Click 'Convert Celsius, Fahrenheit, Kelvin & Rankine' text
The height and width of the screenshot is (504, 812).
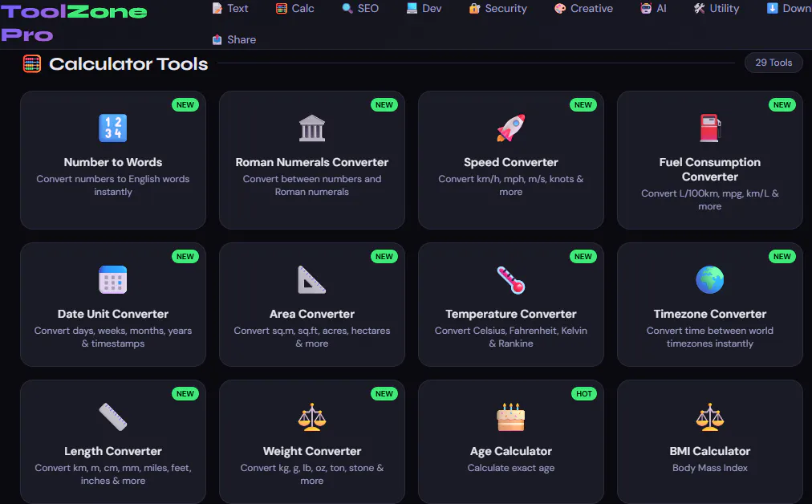pyautogui.click(x=510, y=337)
